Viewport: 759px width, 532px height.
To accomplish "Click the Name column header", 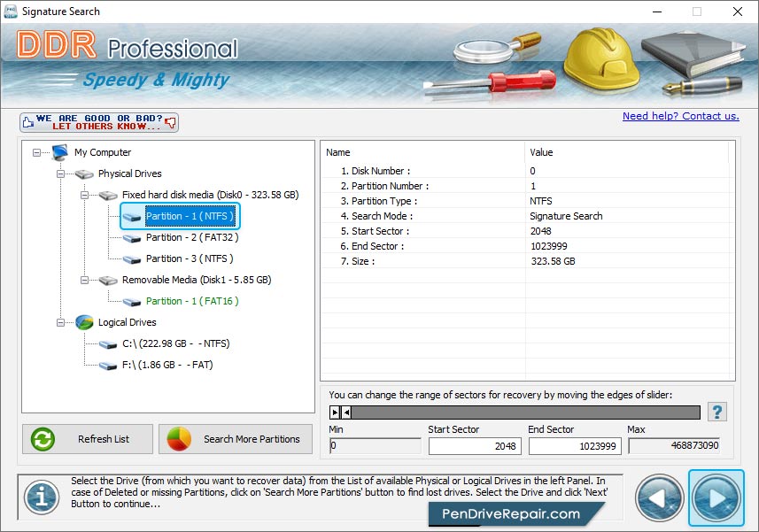I will tap(423, 152).
